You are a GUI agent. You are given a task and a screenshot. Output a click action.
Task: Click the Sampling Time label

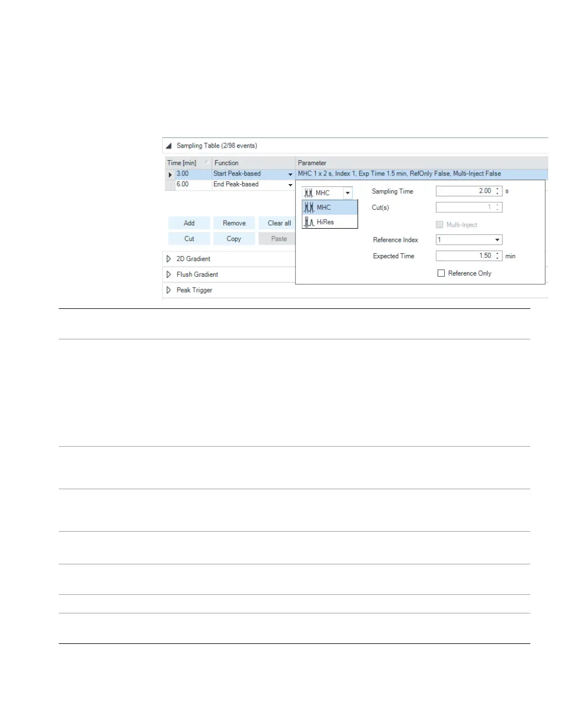[x=393, y=192]
